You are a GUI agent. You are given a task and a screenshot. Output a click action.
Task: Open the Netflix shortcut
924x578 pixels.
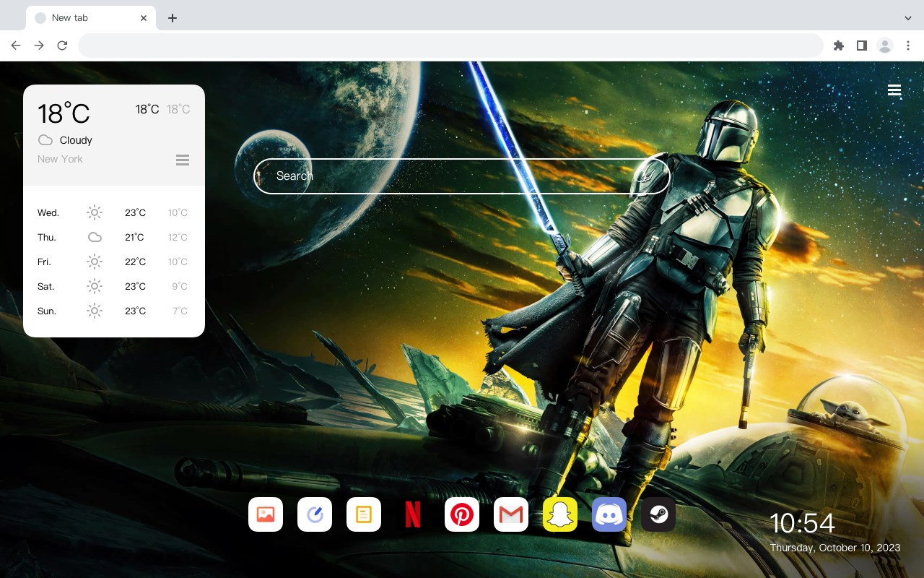[x=413, y=514]
